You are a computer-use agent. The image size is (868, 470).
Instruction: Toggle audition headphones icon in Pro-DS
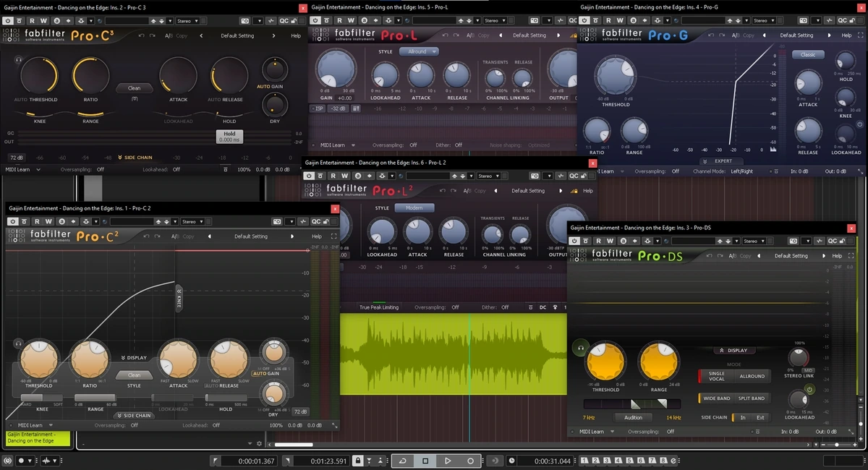579,349
